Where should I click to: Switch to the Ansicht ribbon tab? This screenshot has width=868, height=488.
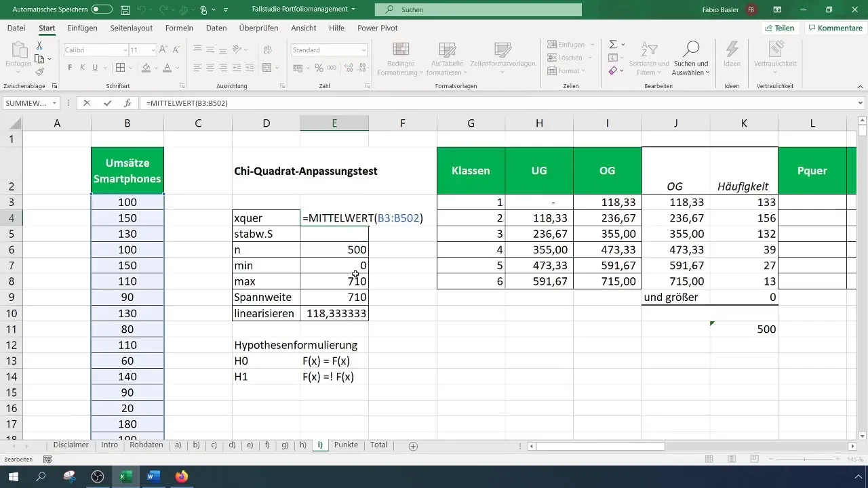[303, 28]
